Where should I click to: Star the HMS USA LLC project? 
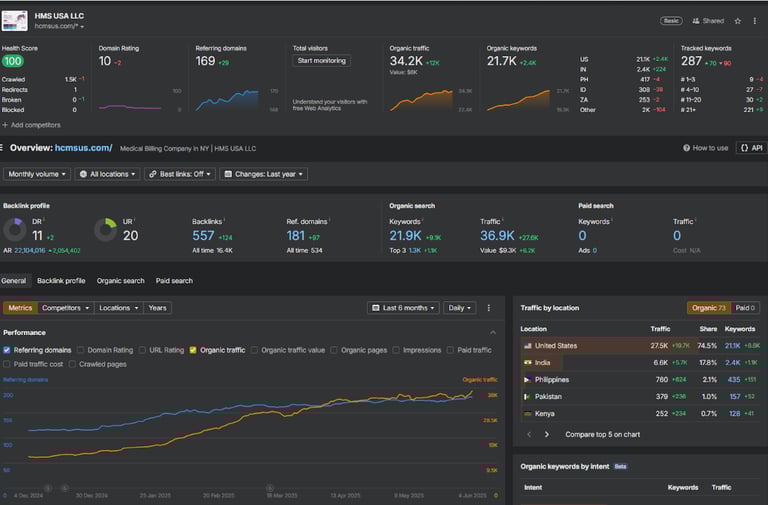(x=738, y=20)
